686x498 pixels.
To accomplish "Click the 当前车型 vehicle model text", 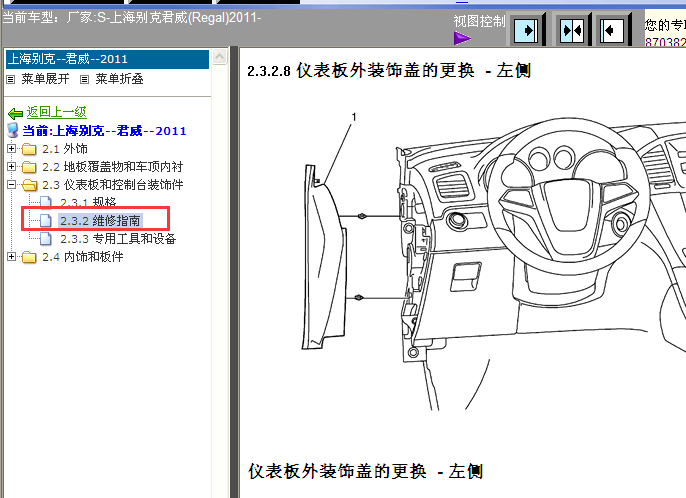I will coord(132,18).
